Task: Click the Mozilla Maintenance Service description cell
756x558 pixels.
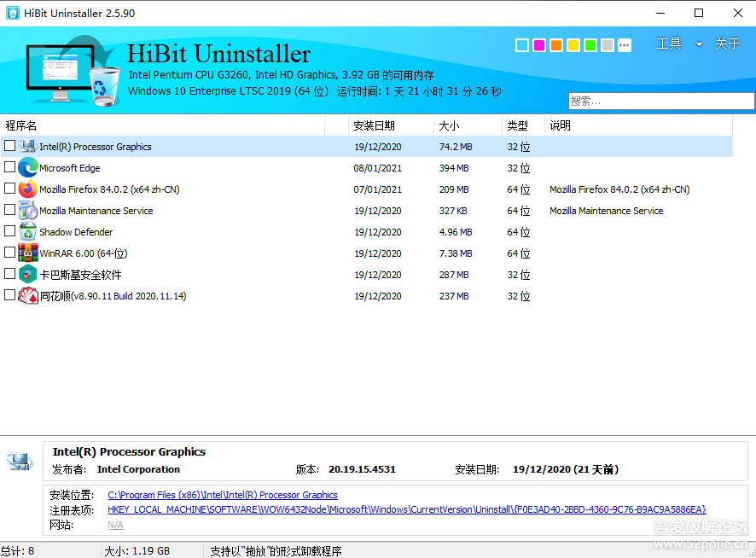Action: click(x=607, y=211)
